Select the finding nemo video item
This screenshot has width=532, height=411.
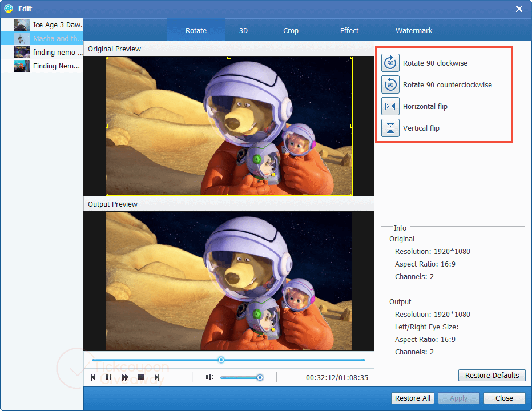point(42,53)
